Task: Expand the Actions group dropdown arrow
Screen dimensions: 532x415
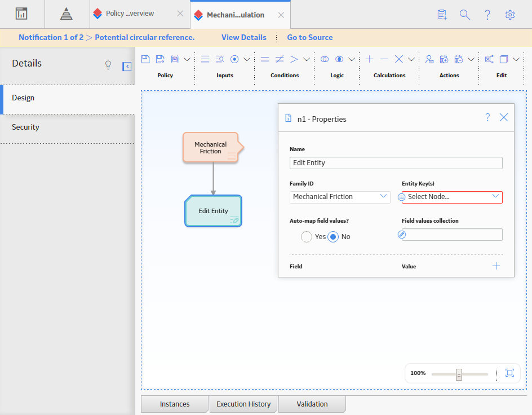Action: pos(471,59)
